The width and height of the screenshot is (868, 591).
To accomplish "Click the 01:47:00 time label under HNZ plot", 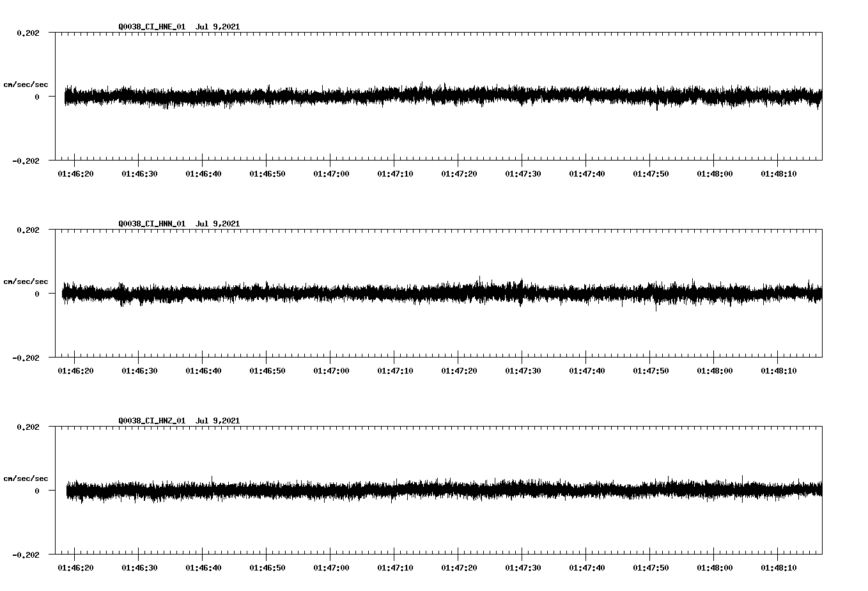I will [331, 568].
